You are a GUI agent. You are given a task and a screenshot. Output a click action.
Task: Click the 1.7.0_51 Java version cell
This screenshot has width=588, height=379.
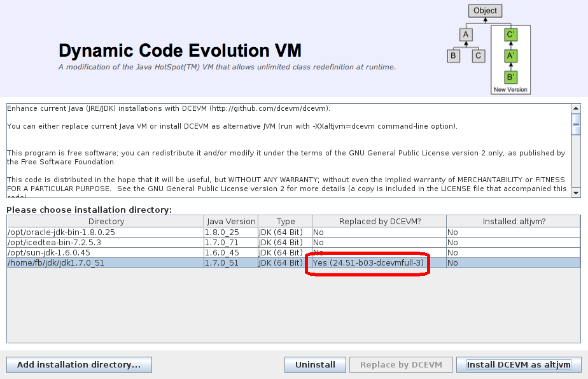click(x=231, y=262)
